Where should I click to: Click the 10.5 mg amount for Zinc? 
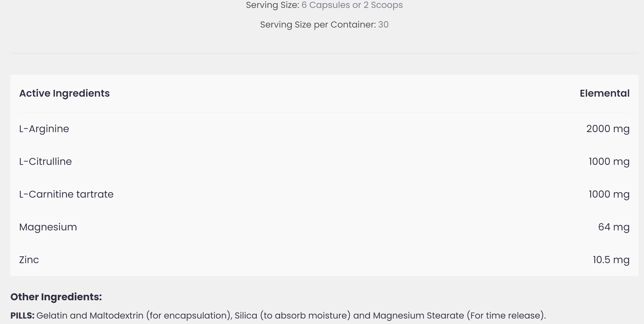tap(611, 260)
